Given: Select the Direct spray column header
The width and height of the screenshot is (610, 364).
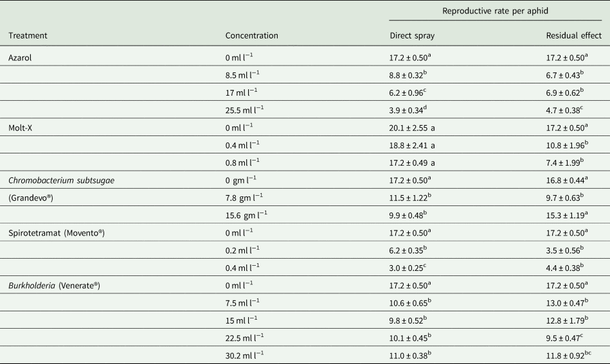Looking at the screenshot, I should coord(412,35).
